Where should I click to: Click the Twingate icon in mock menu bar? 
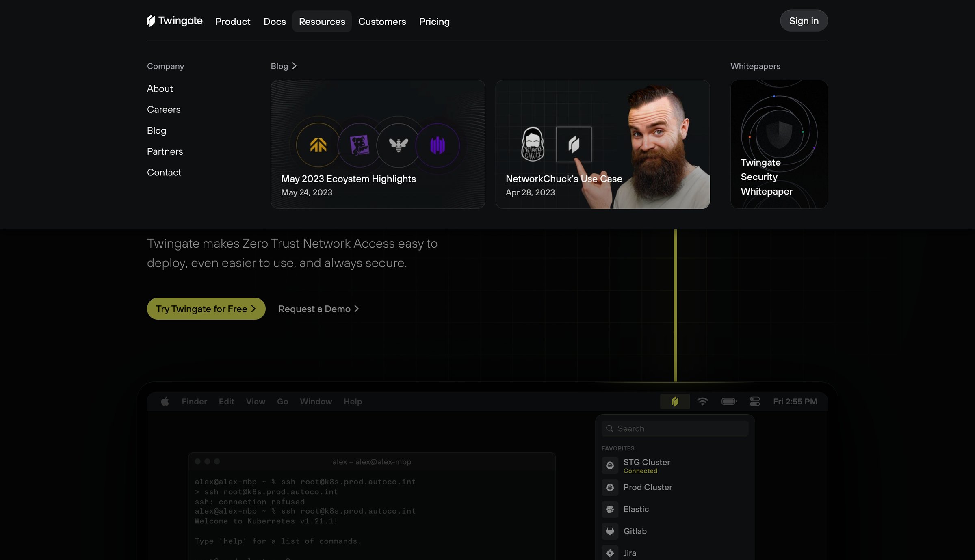[675, 401]
